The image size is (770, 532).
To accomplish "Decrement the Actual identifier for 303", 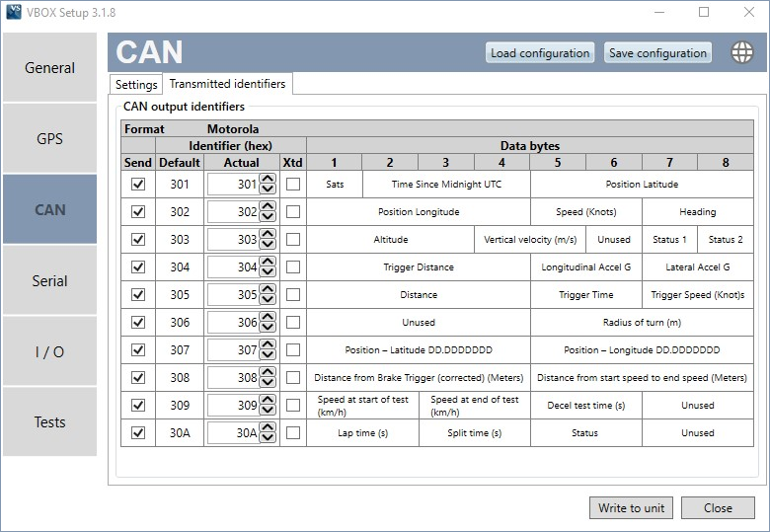I will (268, 245).
